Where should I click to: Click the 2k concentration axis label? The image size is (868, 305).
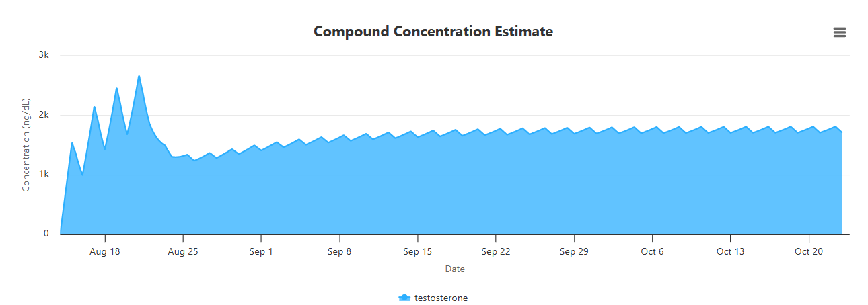click(43, 115)
